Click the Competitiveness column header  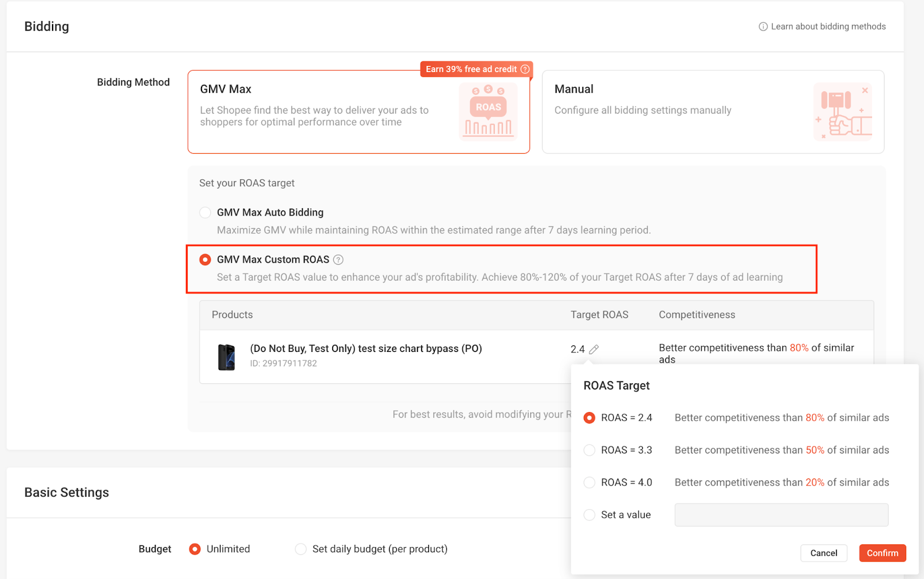point(697,315)
